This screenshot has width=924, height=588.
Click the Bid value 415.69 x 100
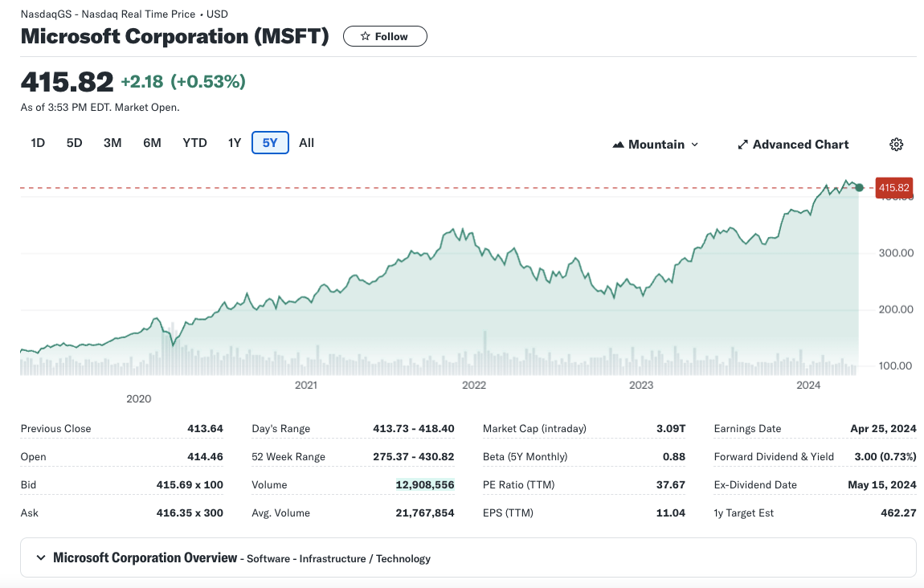tap(190, 485)
